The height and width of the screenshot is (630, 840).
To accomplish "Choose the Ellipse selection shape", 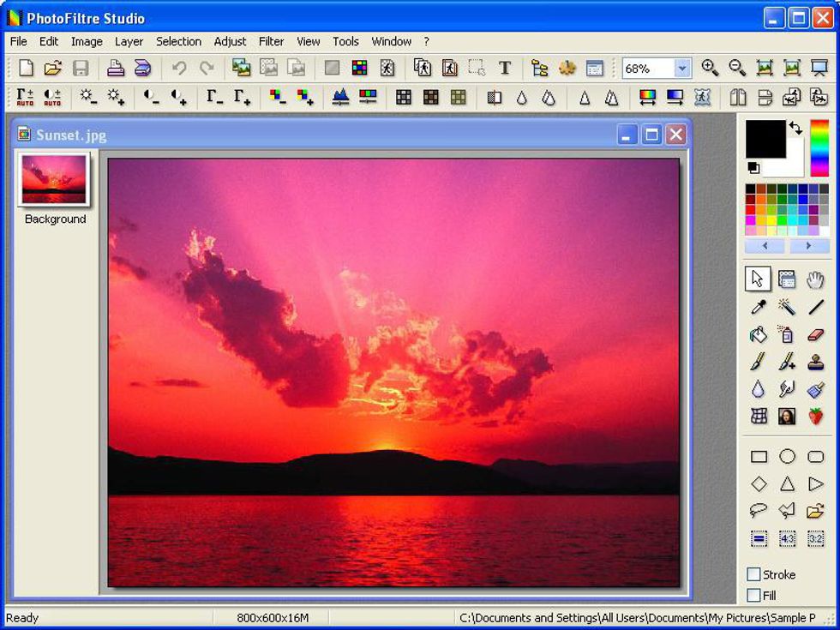I will 787,457.
